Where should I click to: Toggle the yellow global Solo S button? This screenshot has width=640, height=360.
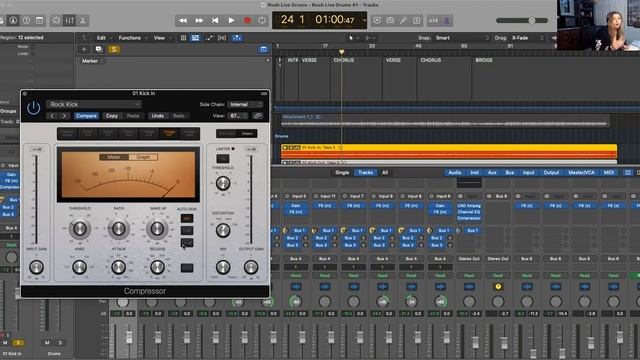point(114,49)
